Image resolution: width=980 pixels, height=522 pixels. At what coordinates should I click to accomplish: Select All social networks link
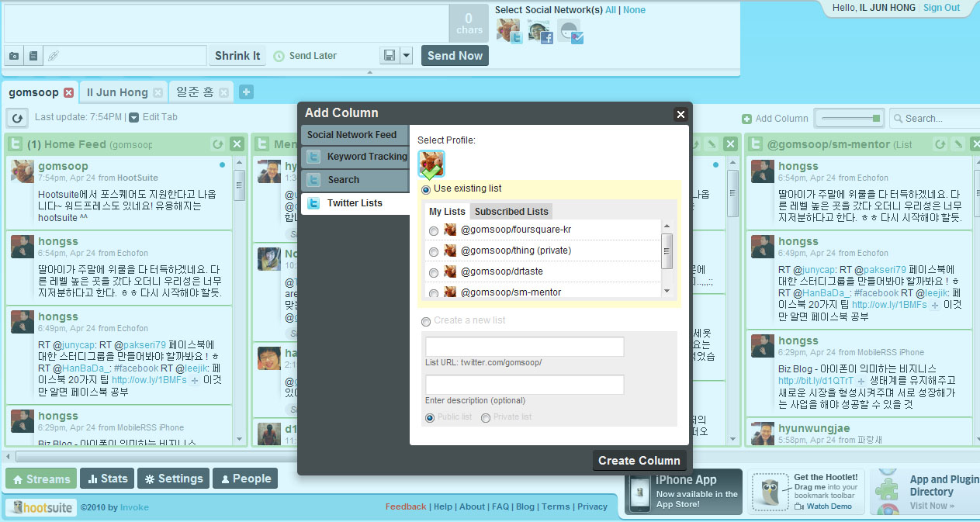(x=611, y=10)
